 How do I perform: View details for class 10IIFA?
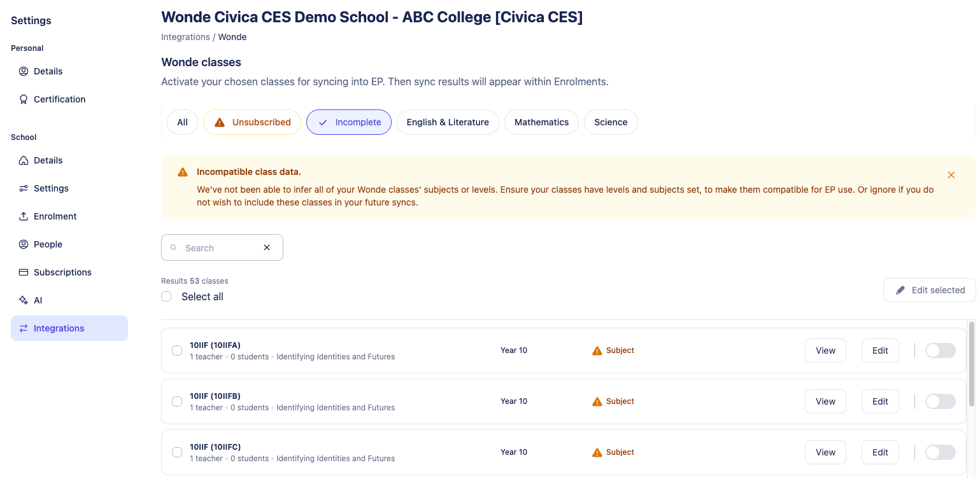pyautogui.click(x=825, y=351)
